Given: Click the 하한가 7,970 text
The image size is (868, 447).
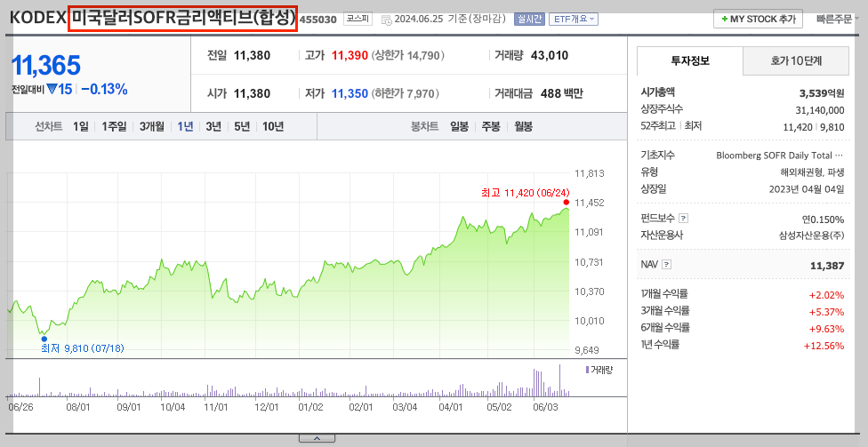Looking at the screenshot, I should (406, 93).
